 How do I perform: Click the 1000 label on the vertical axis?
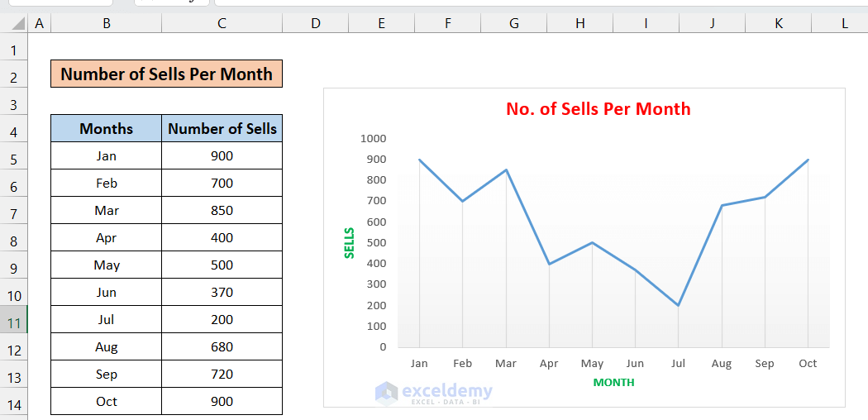pyautogui.click(x=373, y=138)
